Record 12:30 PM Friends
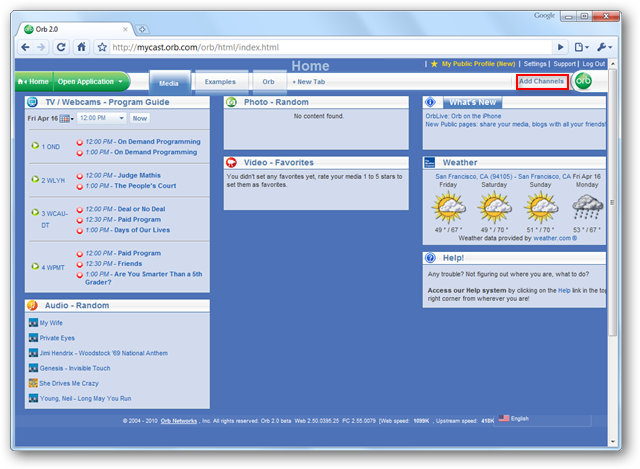This screenshot has width=640, height=469. pyautogui.click(x=80, y=265)
